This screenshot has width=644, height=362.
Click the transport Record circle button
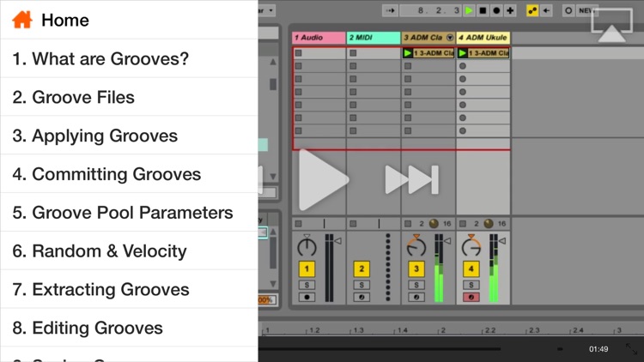coord(496,10)
